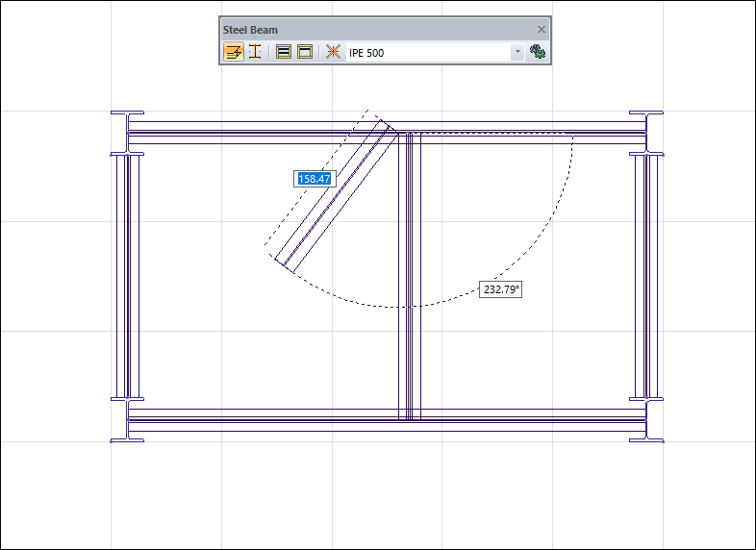The image size is (756, 550).
Task: Click the framed beam alignment icon
Action: (305, 52)
